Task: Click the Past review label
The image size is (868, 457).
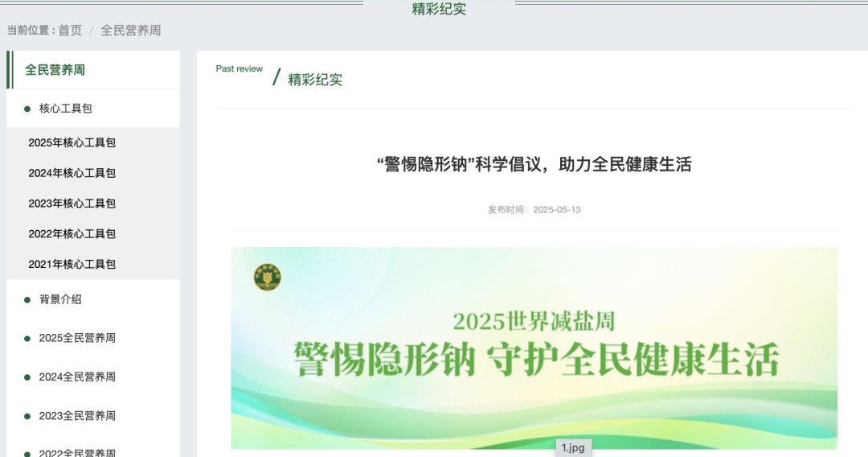Action: 240,68
